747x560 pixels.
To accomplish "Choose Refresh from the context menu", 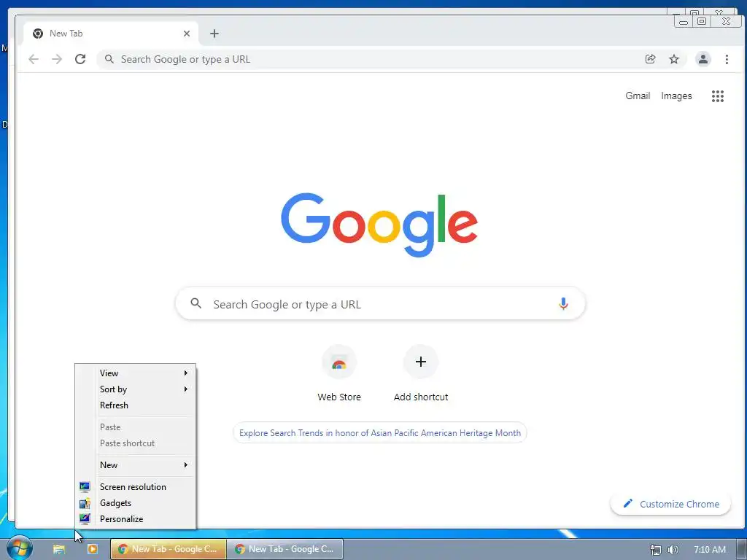I will 136,405.
